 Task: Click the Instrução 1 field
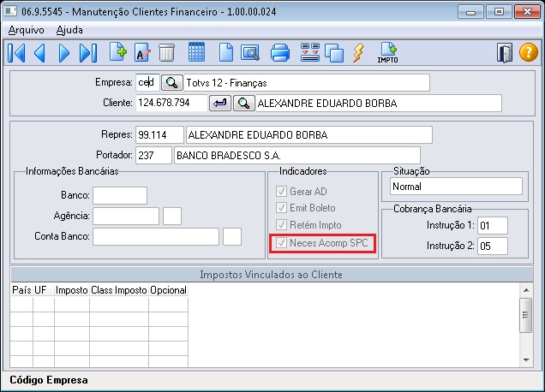click(x=493, y=226)
